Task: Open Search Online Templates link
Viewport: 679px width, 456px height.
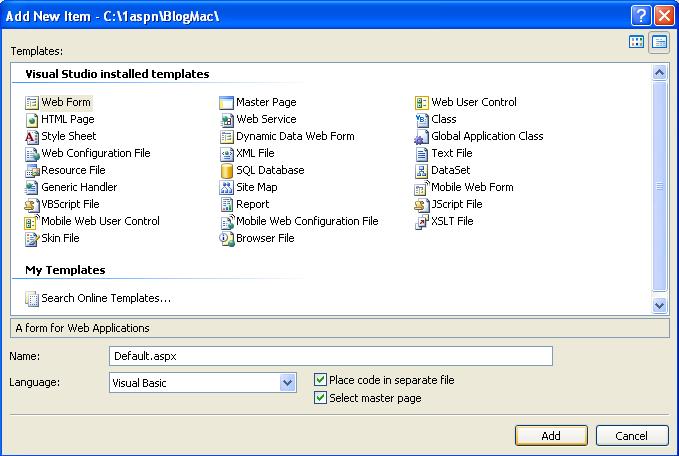Action: 106,298
